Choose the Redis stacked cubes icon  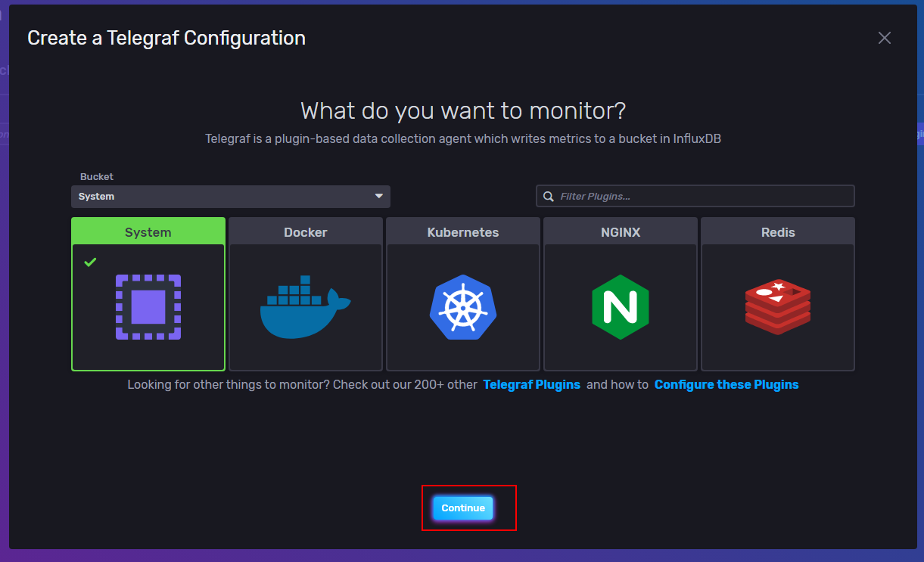[x=778, y=307]
